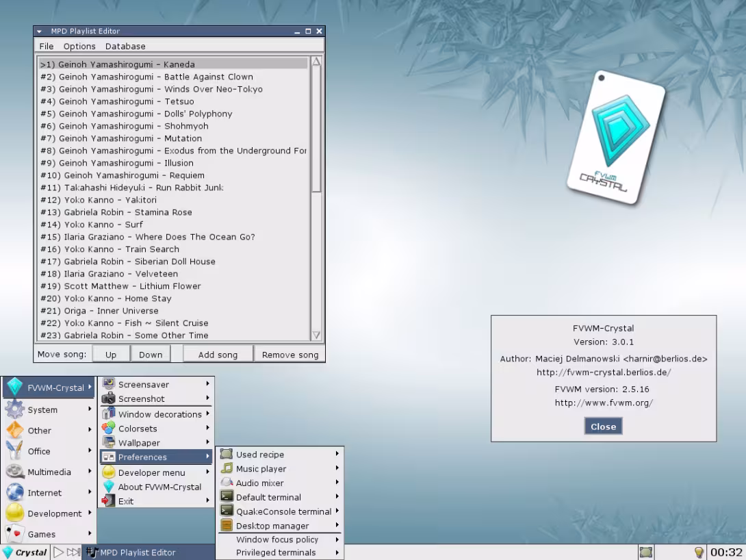746x560 pixels.
Task: Expand the System submenu arrow
Action: pyautogui.click(x=90, y=409)
